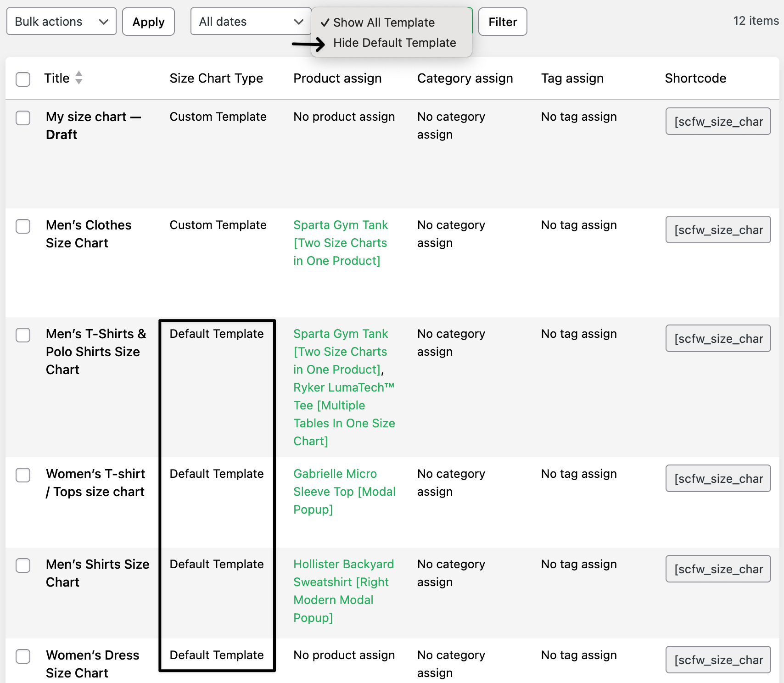This screenshot has height=683, width=784.
Task: Click the Apply button
Action: [148, 21]
